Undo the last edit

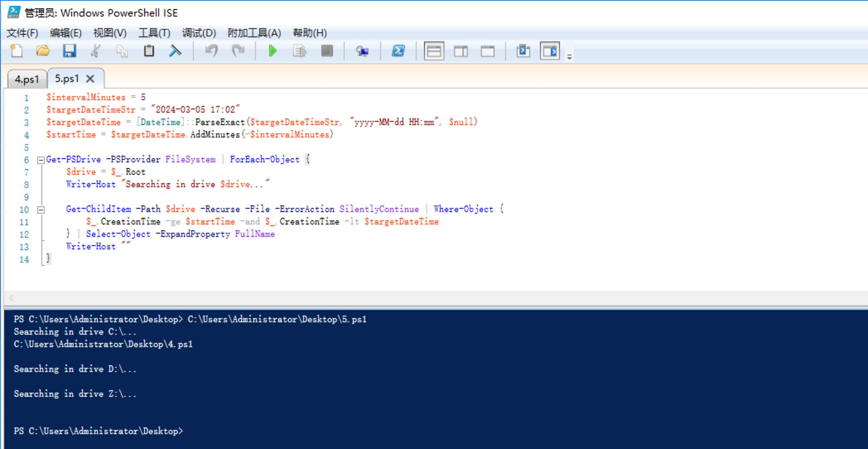coord(211,51)
